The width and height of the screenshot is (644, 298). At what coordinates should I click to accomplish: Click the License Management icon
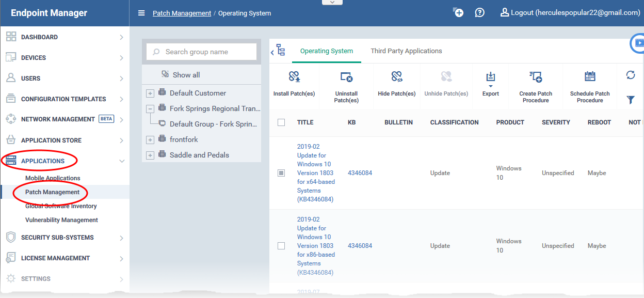click(11, 258)
